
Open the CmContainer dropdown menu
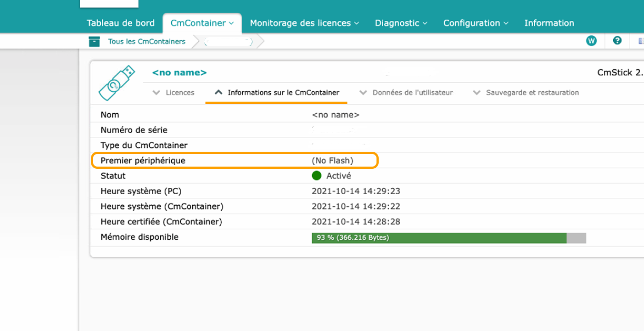click(202, 23)
